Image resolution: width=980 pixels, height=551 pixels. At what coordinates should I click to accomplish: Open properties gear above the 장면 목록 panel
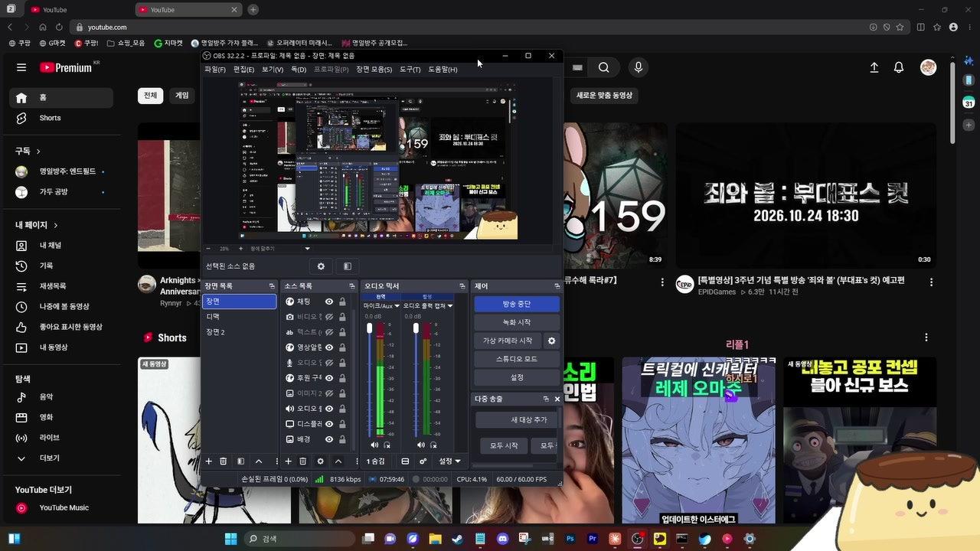[321, 266]
